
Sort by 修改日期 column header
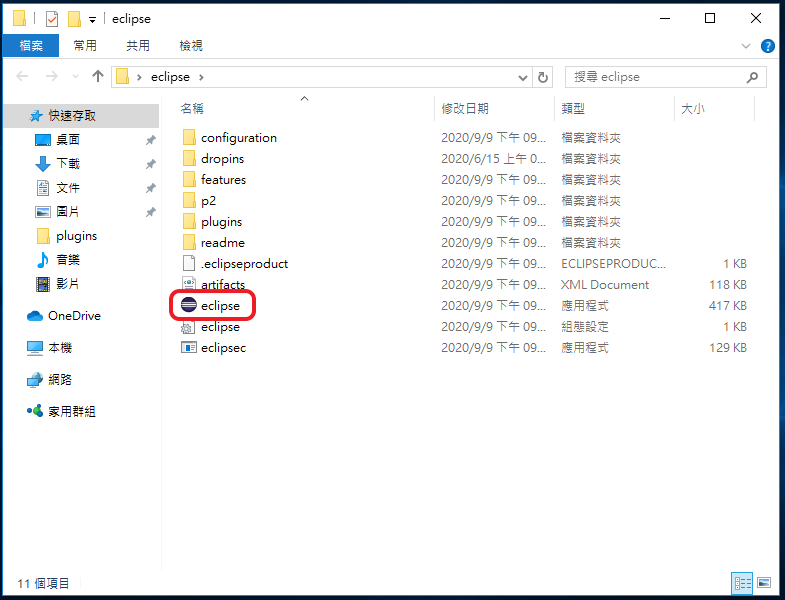click(x=463, y=109)
